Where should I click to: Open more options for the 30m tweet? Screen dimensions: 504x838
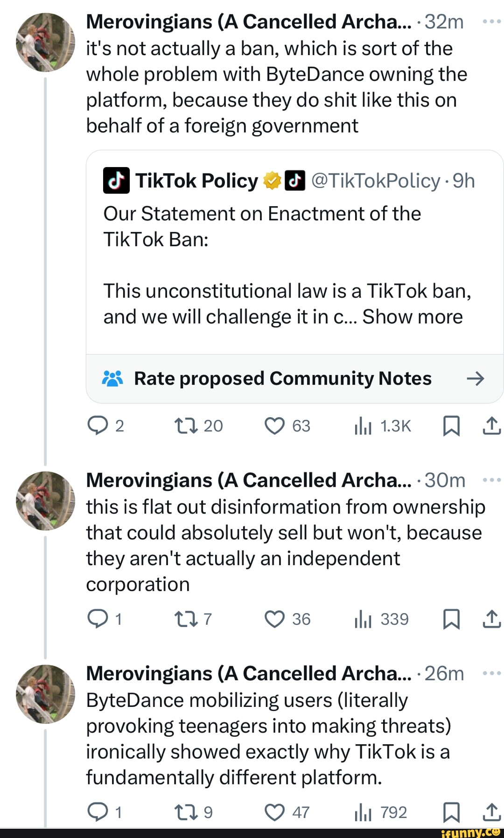click(x=491, y=480)
